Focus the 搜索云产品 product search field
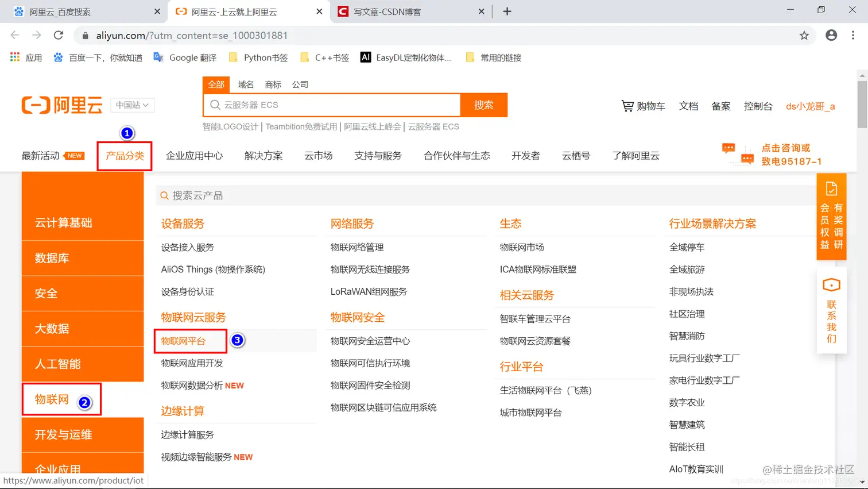This screenshot has height=489, width=868. tap(485, 195)
